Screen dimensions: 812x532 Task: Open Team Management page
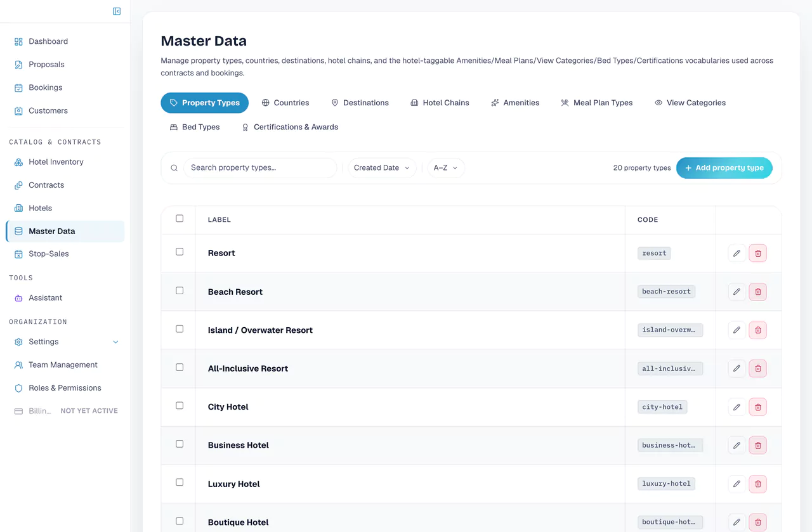tap(65, 365)
